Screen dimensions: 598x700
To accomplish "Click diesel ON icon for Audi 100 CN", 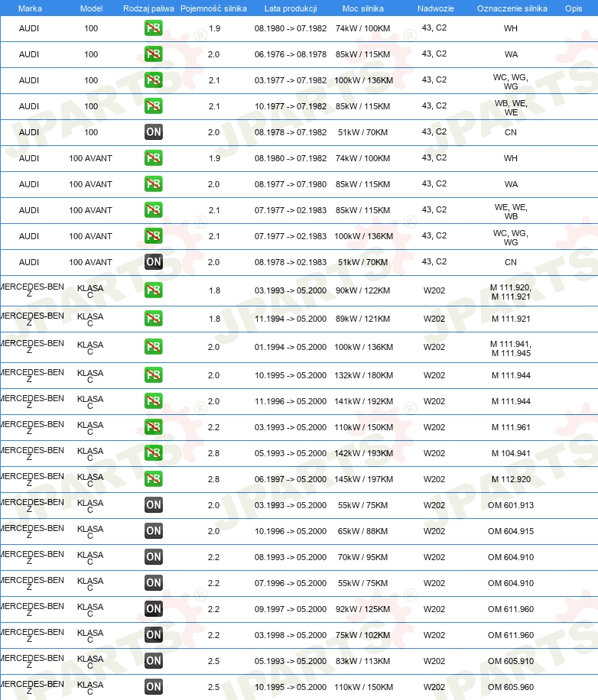I will (x=153, y=131).
